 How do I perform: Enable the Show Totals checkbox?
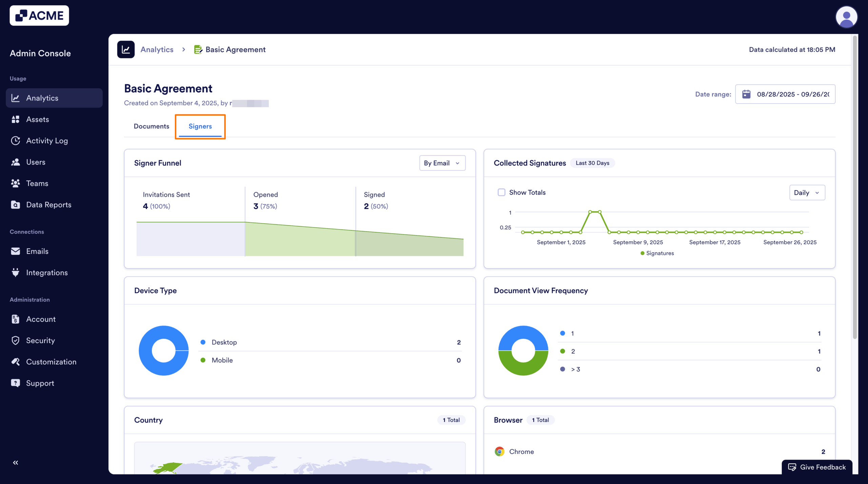pyautogui.click(x=501, y=192)
